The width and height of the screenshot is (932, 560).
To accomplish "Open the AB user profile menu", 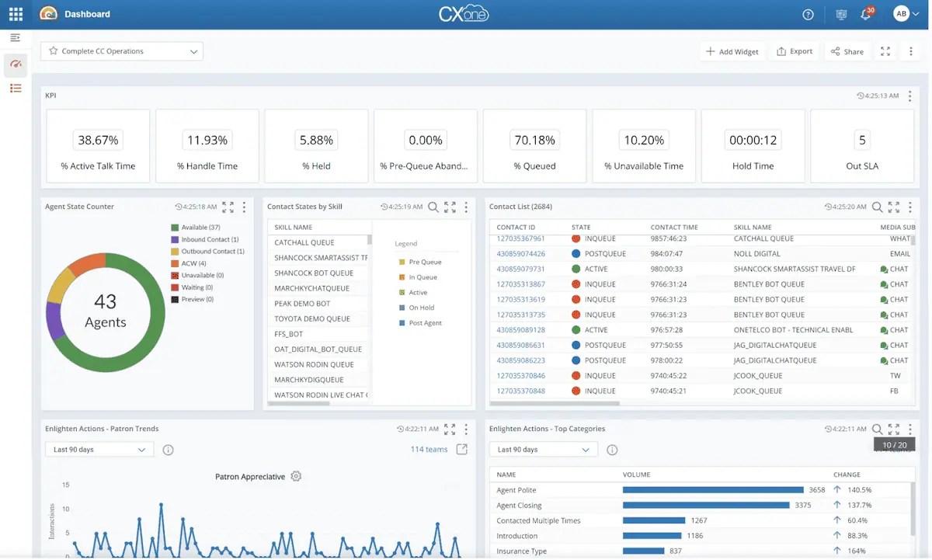I will click(906, 14).
